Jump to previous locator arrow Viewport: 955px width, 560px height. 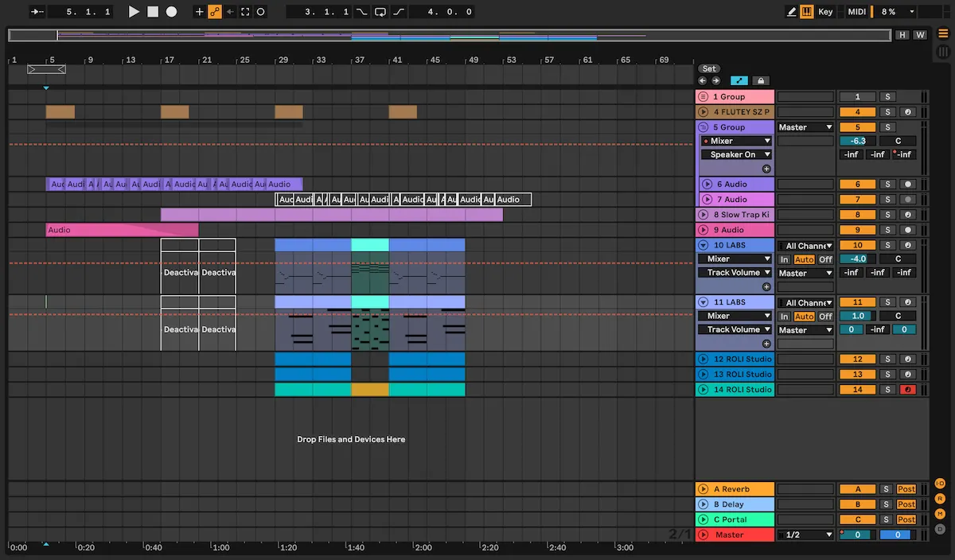pyautogui.click(x=703, y=80)
